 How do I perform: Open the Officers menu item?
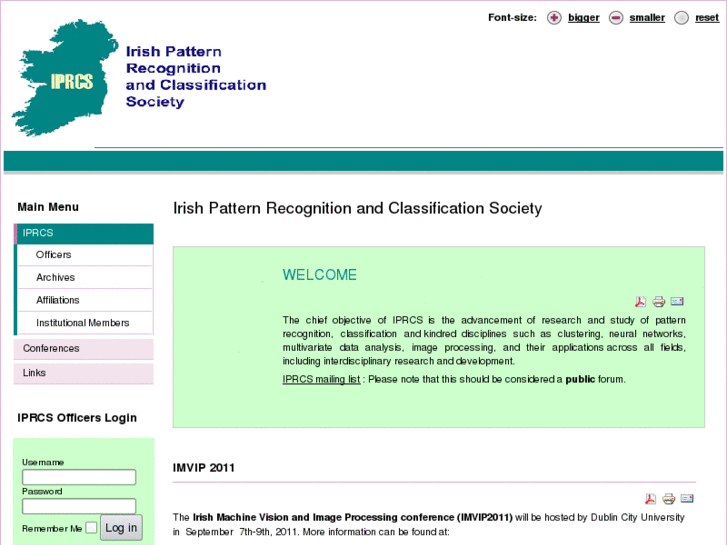coord(85,255)
